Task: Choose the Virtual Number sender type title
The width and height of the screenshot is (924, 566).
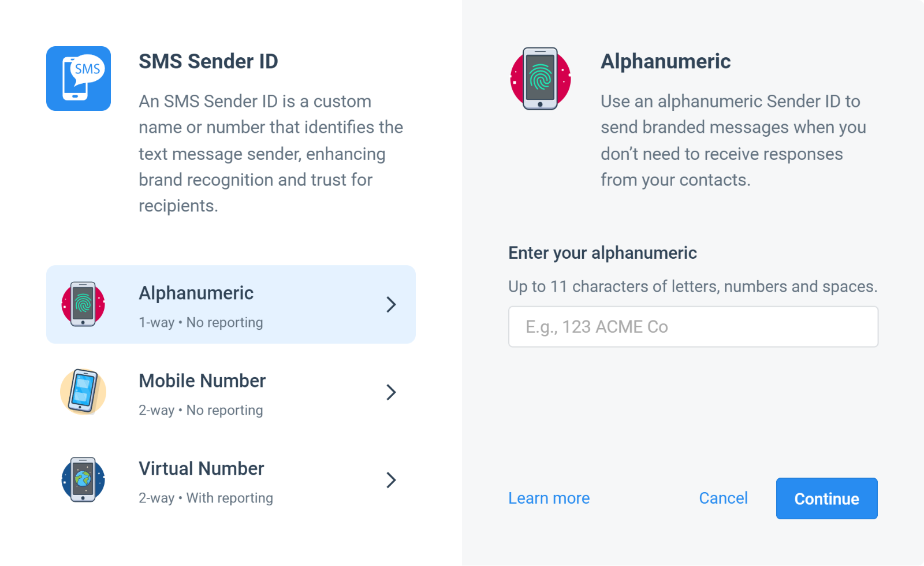Action: (x=201, y=468)
